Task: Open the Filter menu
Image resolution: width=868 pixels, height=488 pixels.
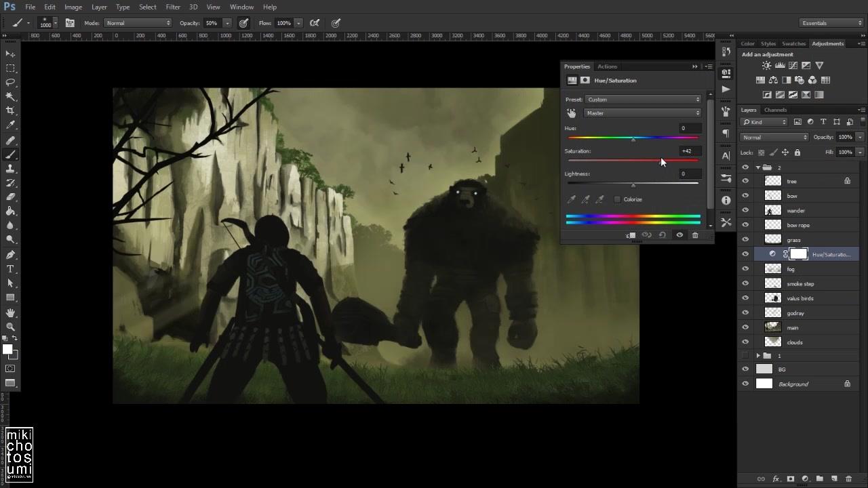Action: [x=173, y=7]
